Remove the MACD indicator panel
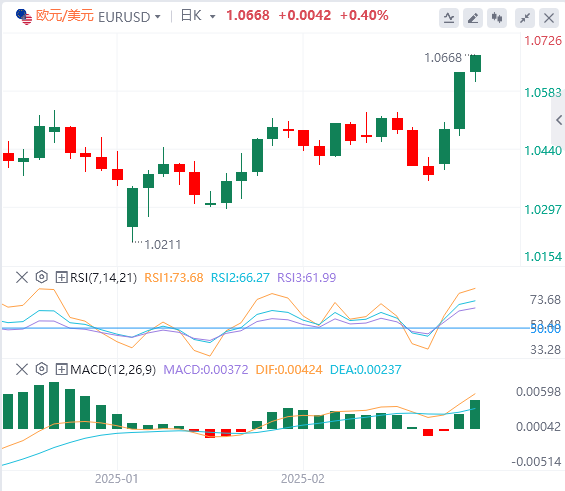The image size is (565, 491). click(x=22, y=370)
